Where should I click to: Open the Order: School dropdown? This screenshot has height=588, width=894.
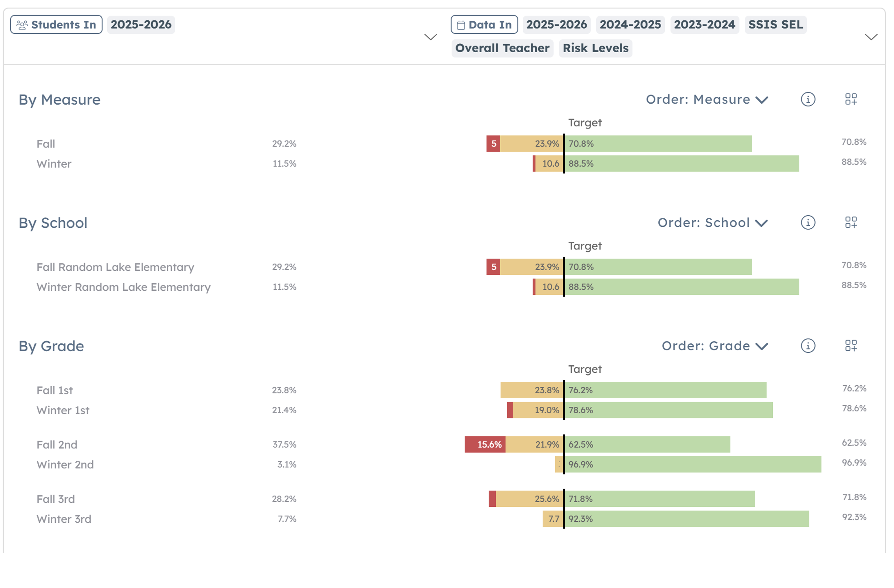[712, 223]
